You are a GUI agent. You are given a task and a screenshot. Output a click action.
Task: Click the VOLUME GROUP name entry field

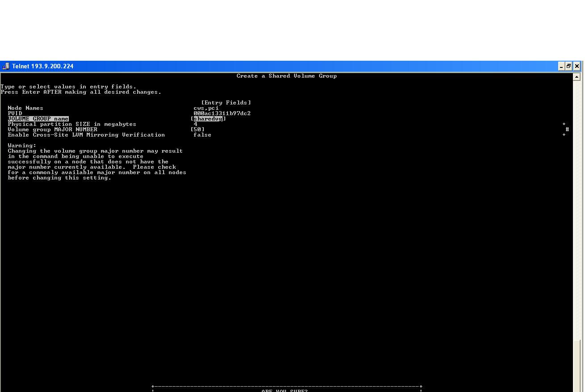pyautogui.click(x=208, y=119)
